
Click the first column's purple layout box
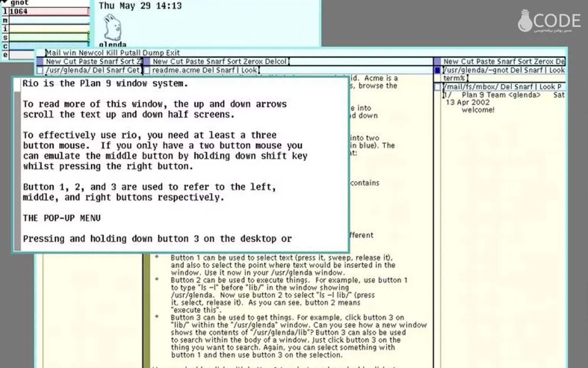point(40,62)
